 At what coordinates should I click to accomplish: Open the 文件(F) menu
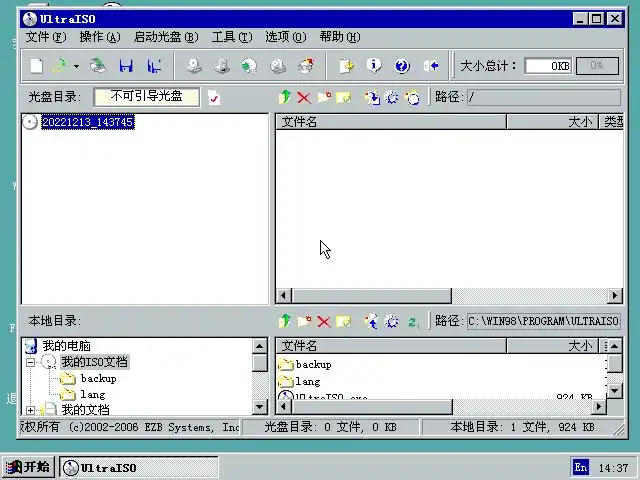coord(46,37)
